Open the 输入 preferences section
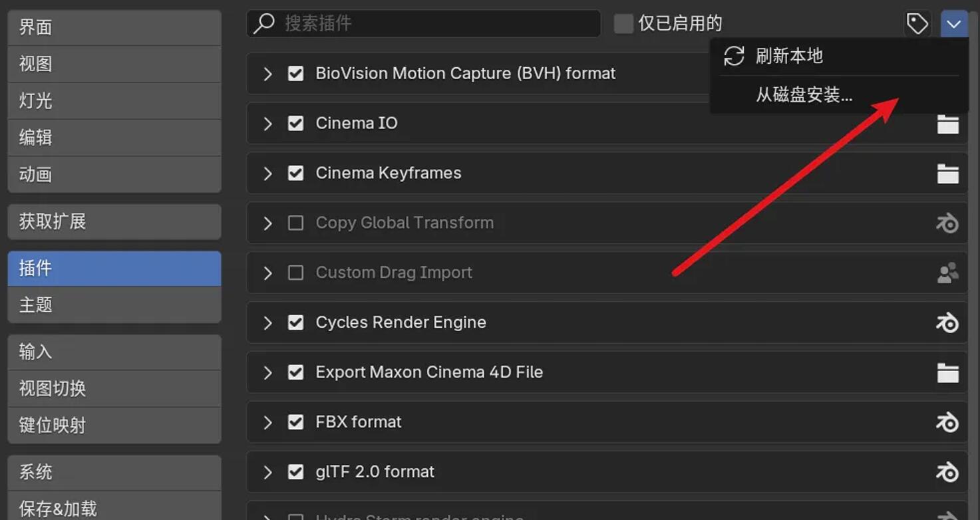 coord(114,352)
